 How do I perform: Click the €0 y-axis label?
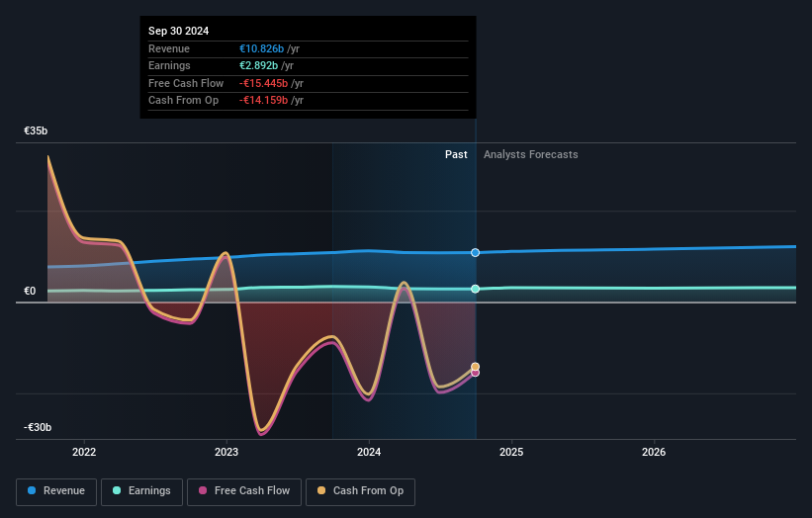pyautogui.click(x=30, y=291)
